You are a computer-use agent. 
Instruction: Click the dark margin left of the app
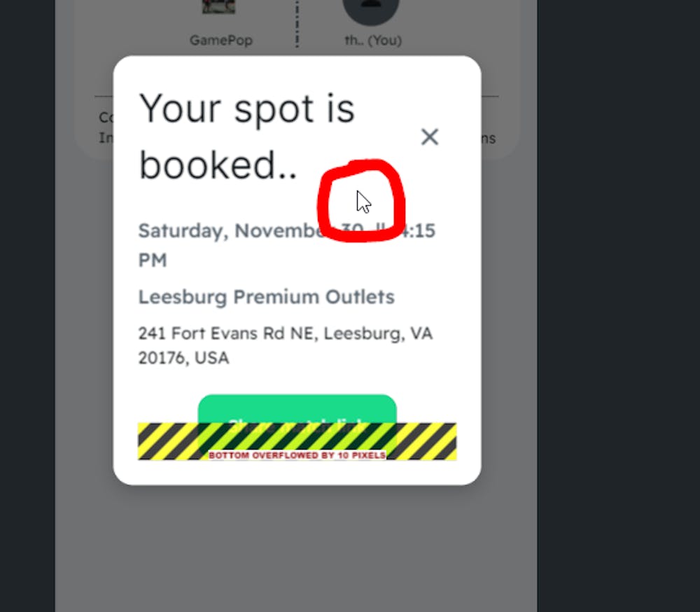pyautogui.click(x=27, y=306)
